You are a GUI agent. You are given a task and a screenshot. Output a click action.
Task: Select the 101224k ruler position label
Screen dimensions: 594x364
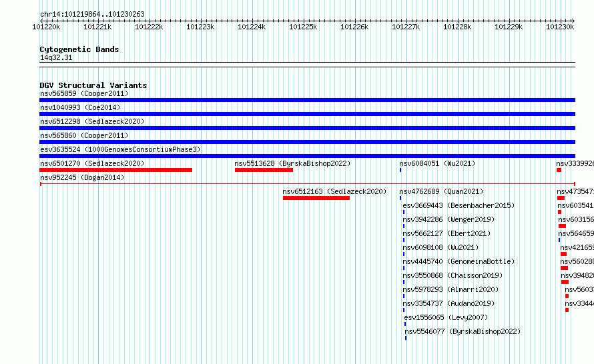252,27
